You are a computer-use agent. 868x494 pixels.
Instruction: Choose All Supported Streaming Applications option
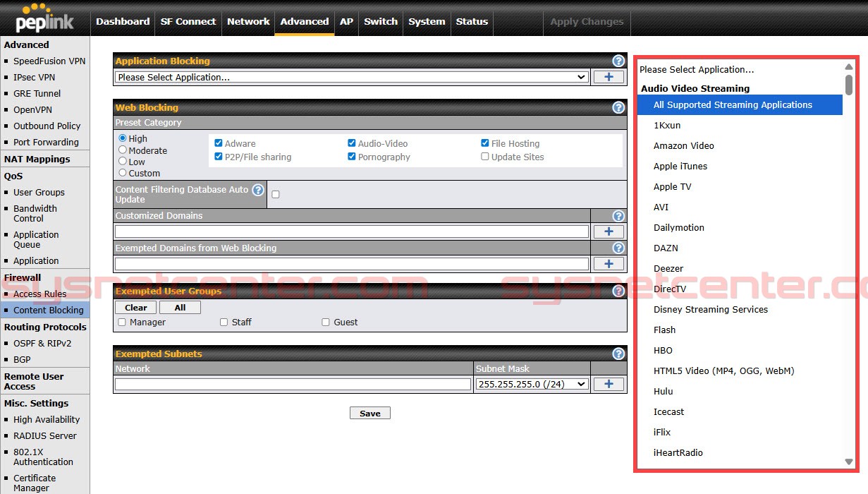[740, 104]
